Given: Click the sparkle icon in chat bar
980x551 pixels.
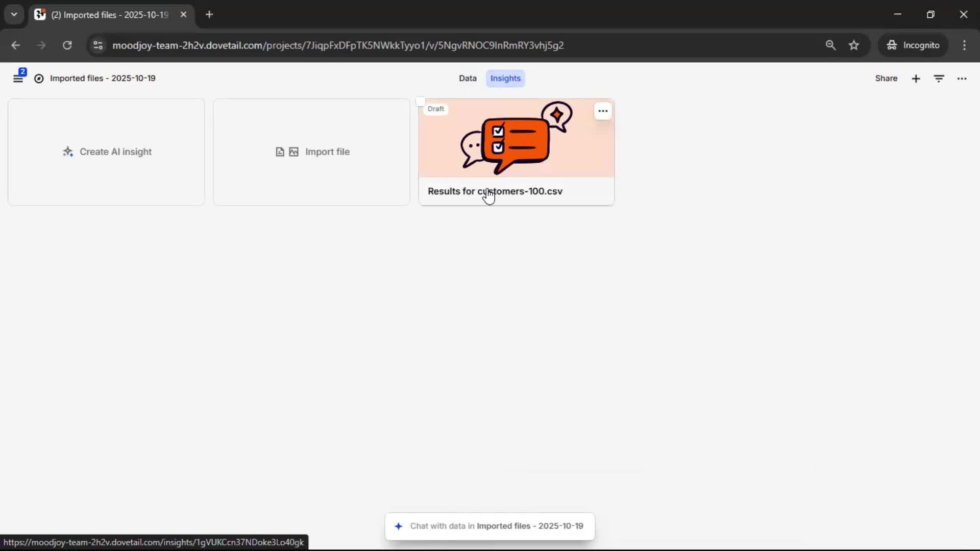Looking at the screenshot, I should click(x=399, y=526).
